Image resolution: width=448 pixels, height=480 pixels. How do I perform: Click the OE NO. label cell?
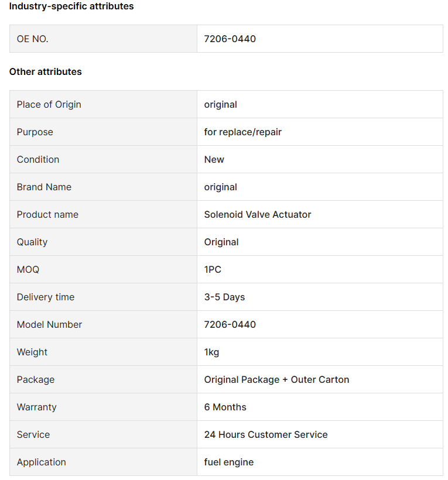click(x=103, y=39)
